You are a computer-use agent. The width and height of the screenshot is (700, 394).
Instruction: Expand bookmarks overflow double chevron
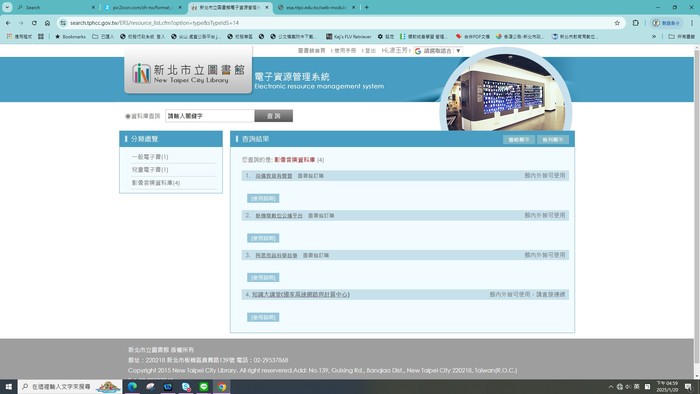point(654,37)
